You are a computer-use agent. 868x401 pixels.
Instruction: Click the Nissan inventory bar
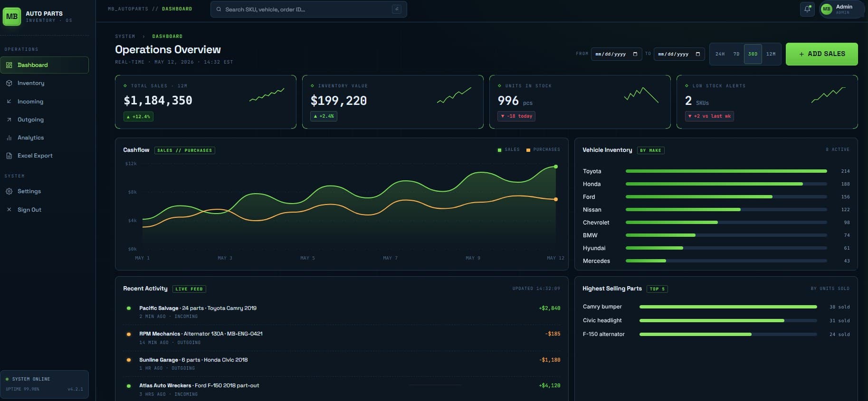coord(726,210)
